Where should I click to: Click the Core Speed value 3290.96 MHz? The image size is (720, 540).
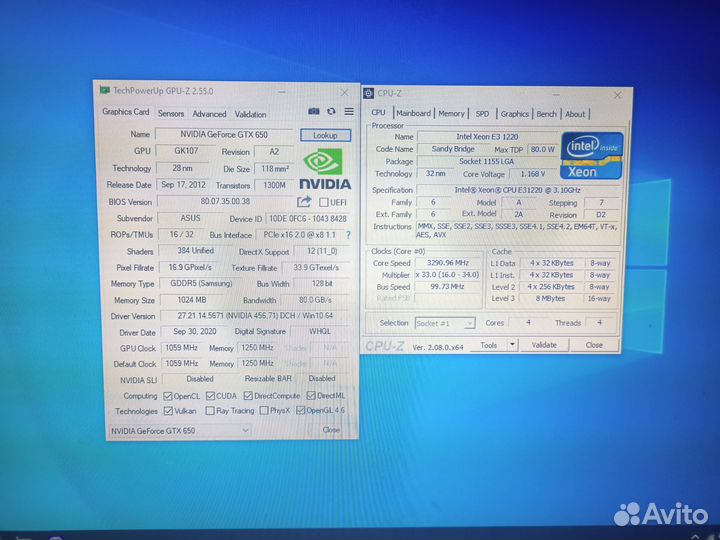(448, 263)
